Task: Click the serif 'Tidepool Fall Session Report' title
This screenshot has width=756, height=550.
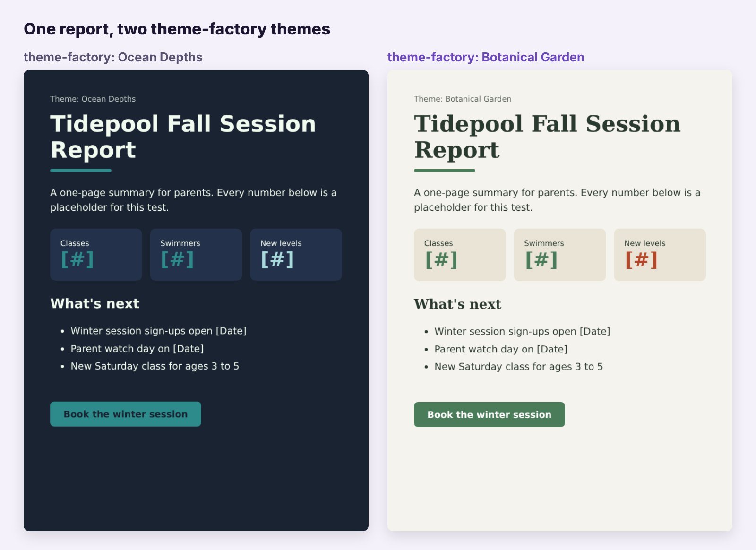Action: tap(547, 137)
